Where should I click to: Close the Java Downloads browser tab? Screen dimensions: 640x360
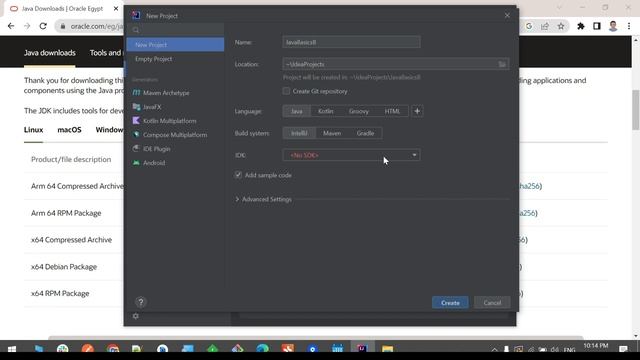116,9
